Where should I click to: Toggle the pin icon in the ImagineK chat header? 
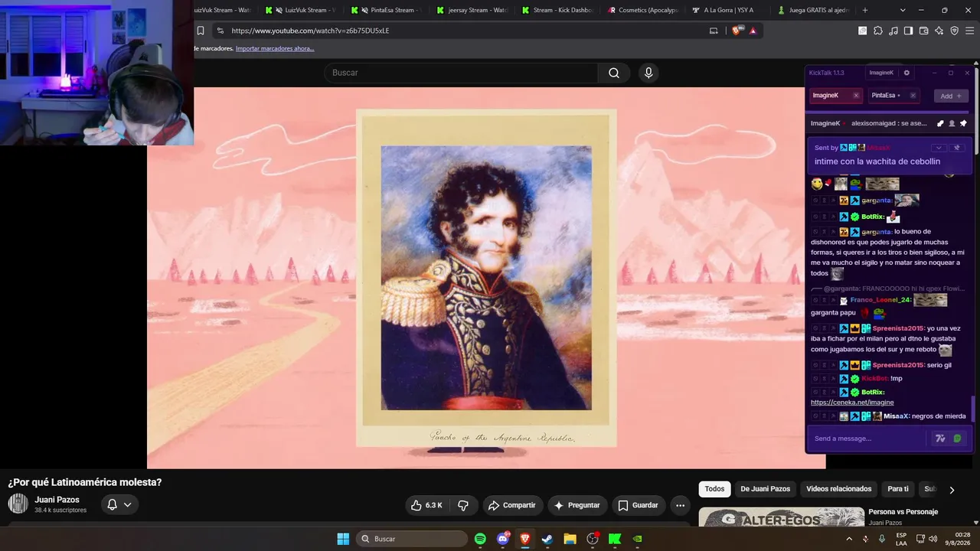pos(963,123)
